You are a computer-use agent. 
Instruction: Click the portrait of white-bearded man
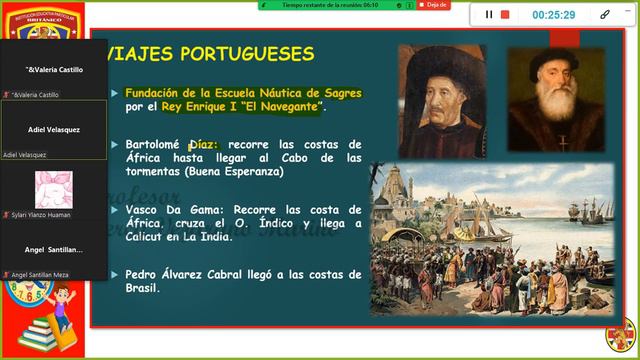556,100
